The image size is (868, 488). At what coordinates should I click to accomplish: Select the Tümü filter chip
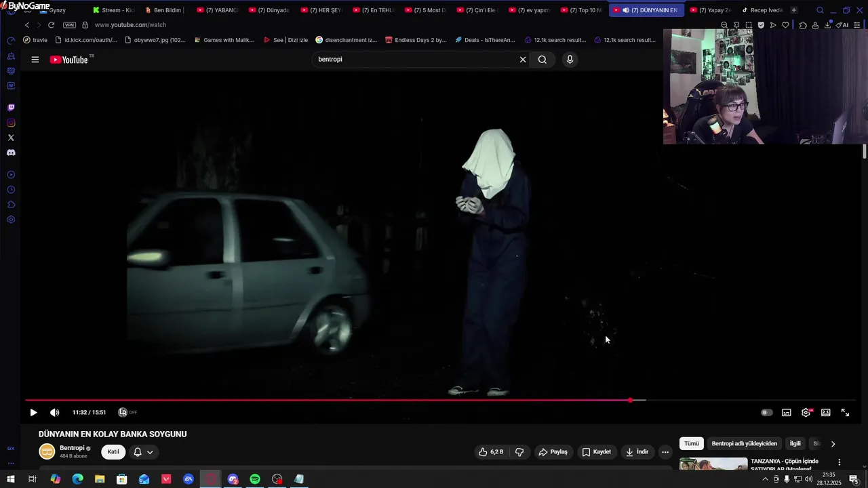pos(691,444)
